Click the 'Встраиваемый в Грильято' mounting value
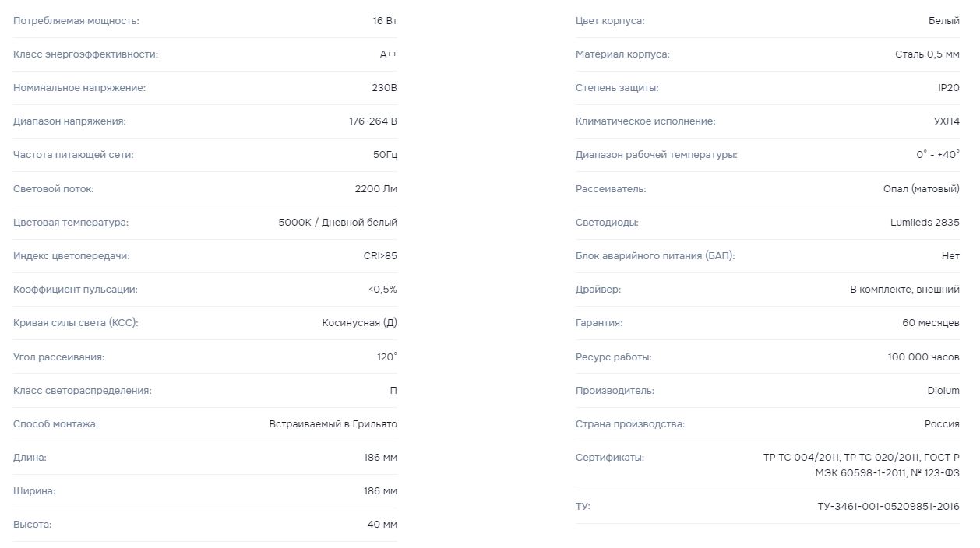Screen dimensions: 980x548 (333, 424)
